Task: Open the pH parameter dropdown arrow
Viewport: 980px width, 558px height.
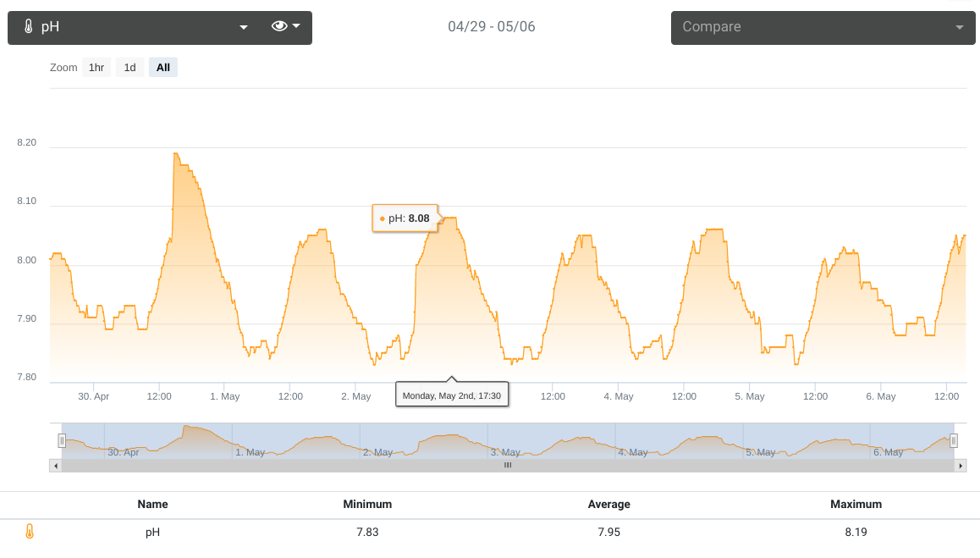Action: tap(244, 27)
